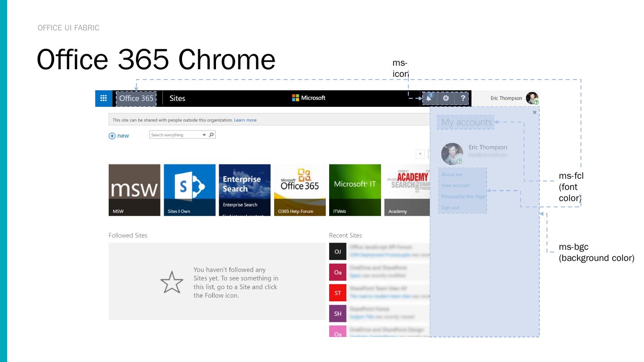Screen dimensions: 644x362
Task: Click the Microsoft logo in the header
Action: coord(309,98)
